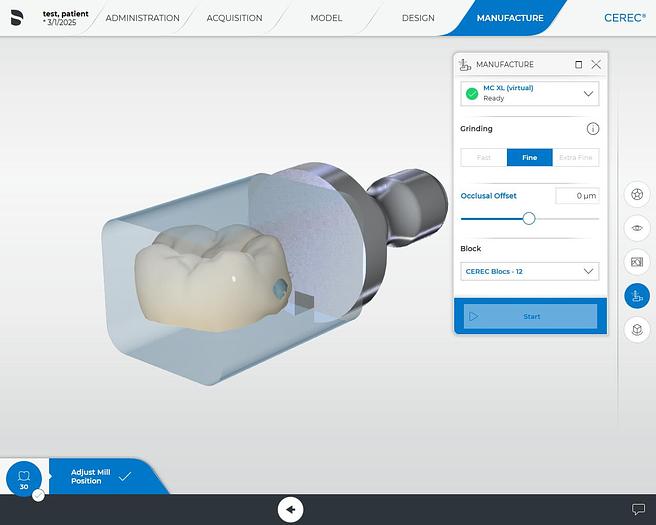The image size is (656, 525).
Task: Click the Occlusal Offset value field
Action: [x=577, y=196]
